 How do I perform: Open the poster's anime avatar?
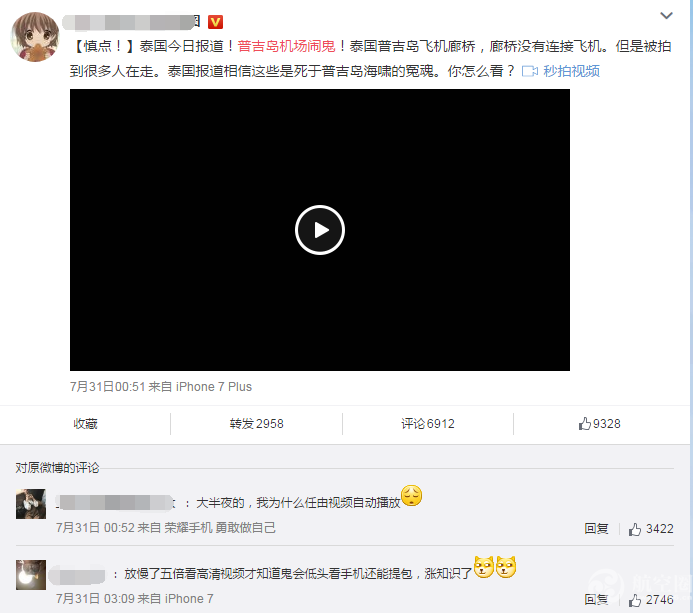click(35, 37)
